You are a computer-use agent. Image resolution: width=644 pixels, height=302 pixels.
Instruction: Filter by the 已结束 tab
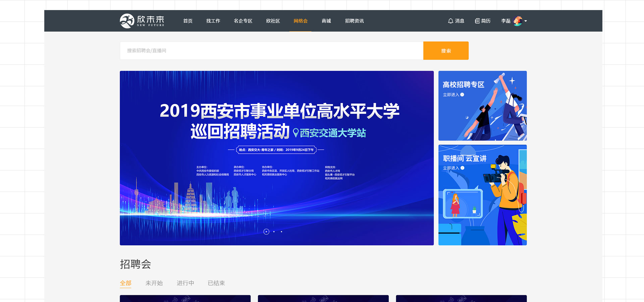pyautogui.click(x=216, y=283)
